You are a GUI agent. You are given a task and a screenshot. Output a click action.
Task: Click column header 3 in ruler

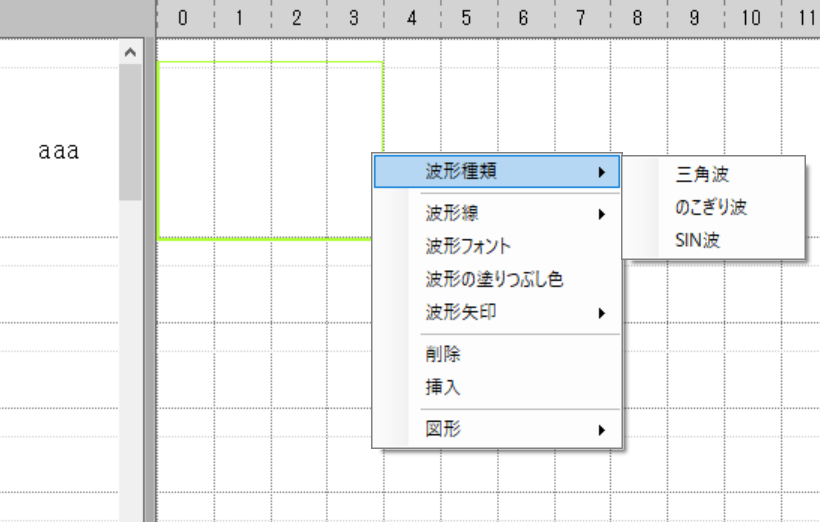pos(354,17)
